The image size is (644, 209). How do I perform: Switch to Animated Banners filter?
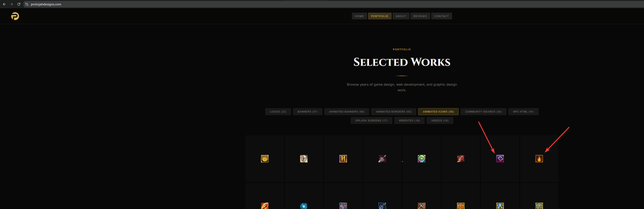pyautogui.click(x=347, y=112)
